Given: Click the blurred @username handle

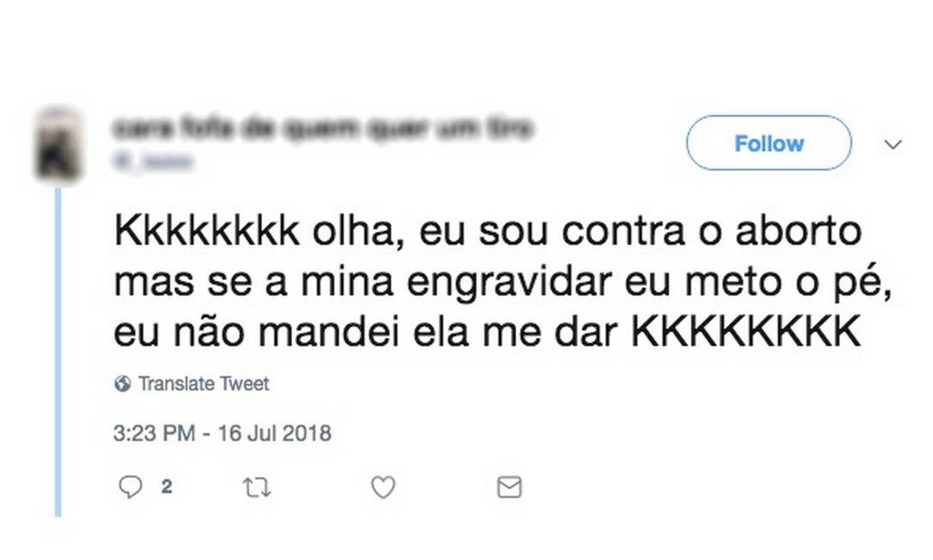Looking at the screenshot, I should pyautogui.click(x=153, y=161).
